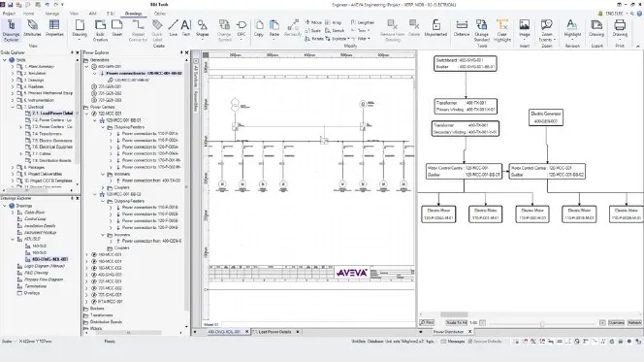Viewport: 644px width, 362px height.
Task: Select 7.5 Electric Generators grid item
Action: coord(51,141)
